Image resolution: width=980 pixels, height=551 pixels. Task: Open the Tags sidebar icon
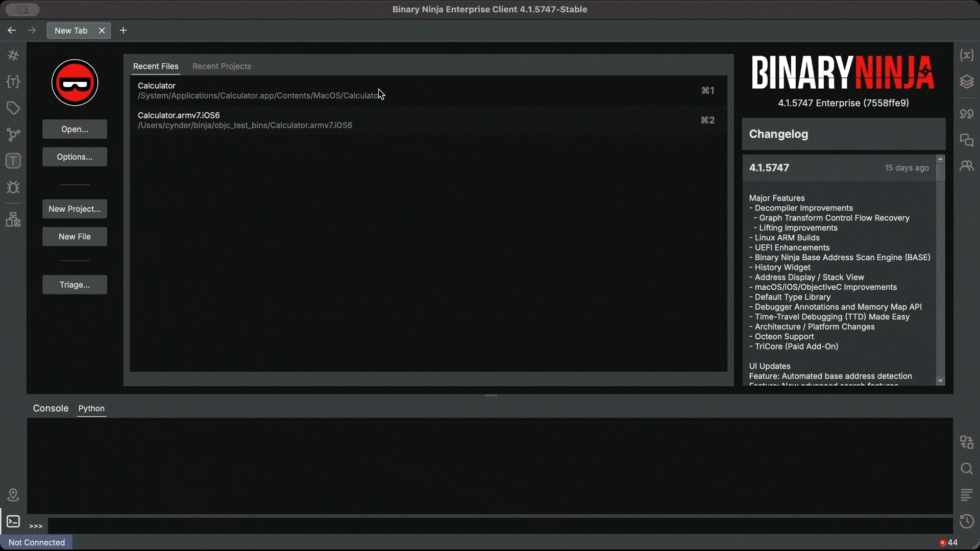click(x=13, y=108)
